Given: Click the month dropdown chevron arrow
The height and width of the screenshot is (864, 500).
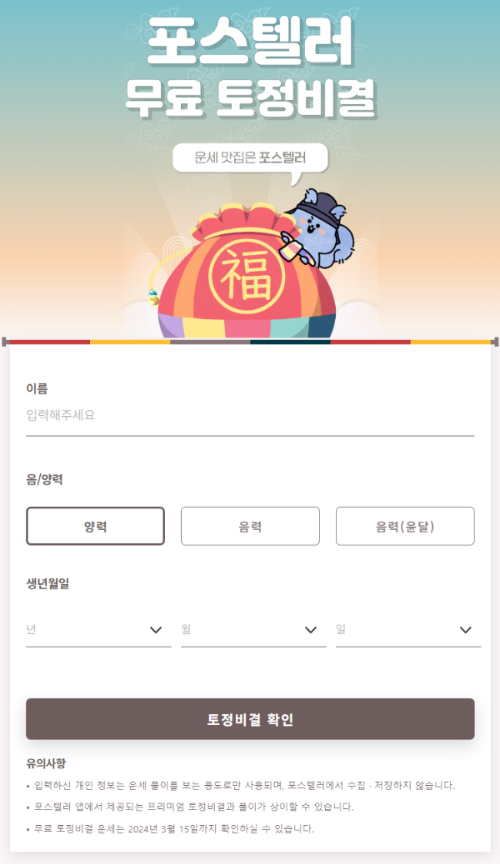Looking at the screenshot, I should 311,630.
